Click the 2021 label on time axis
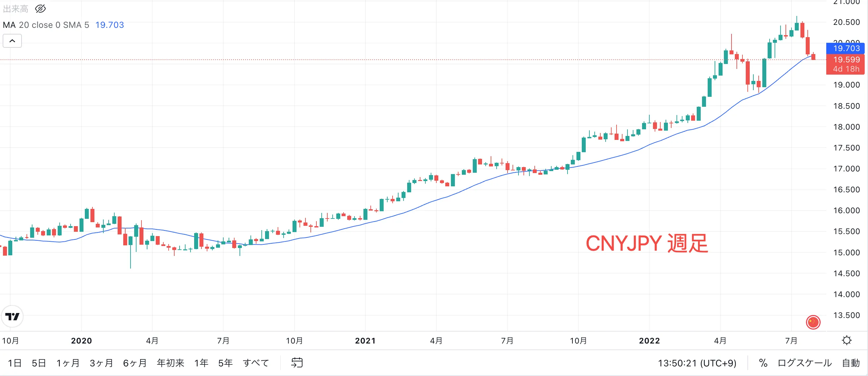 pyautogui.click(x=365, y=341)
